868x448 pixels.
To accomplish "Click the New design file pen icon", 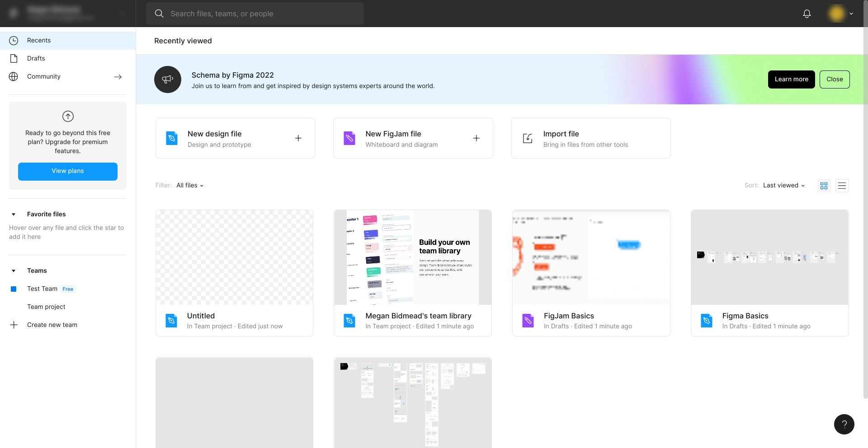I will tap(172, 138).
